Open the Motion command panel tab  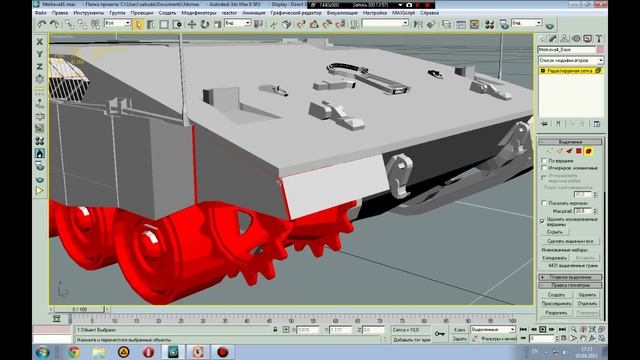click(576, 38)
